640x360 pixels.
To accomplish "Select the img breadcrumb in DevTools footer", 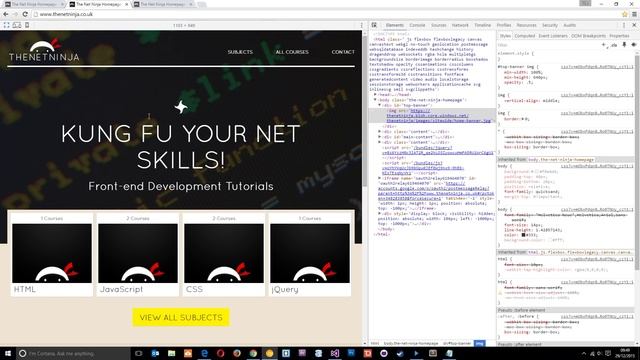I will pyautogui.click(x=479, y=344).
